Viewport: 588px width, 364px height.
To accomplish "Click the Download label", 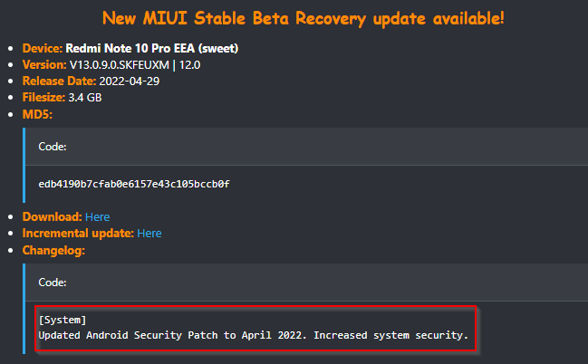I will pos(53,216).
